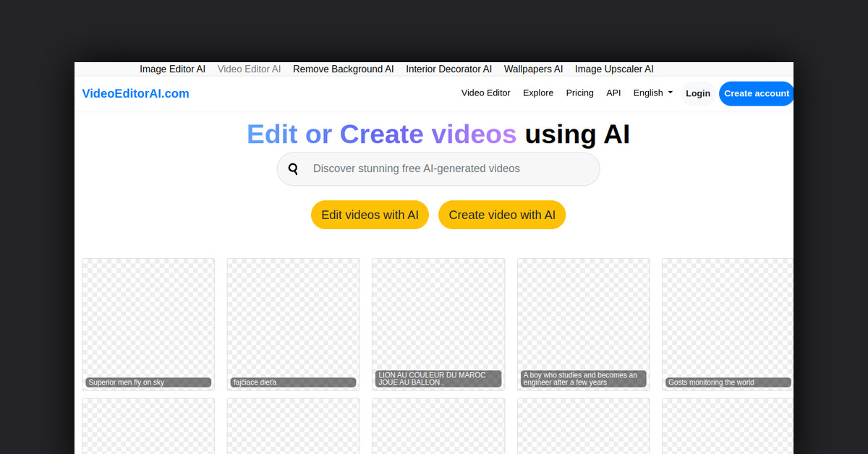
Task: Open Remove Background AI page
Action: coord(343,69)
